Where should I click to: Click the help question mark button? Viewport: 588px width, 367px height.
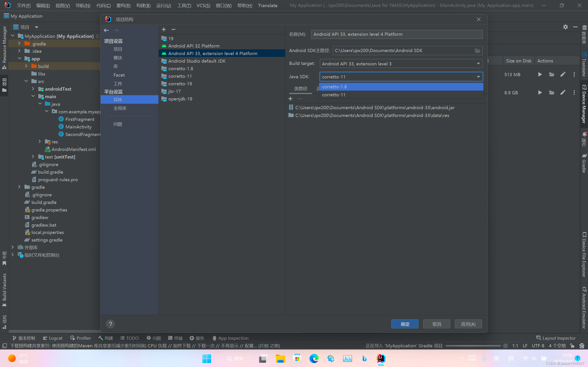coord(110,324)
